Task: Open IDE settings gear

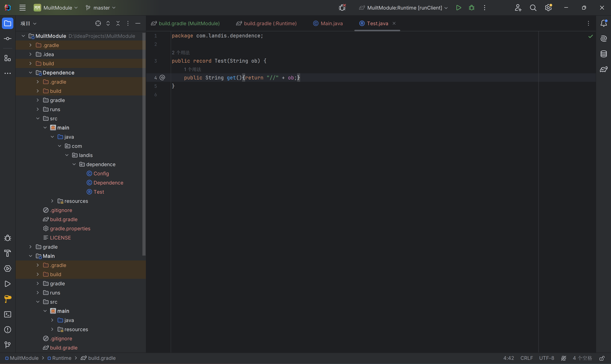Action: tap(549, 8)
